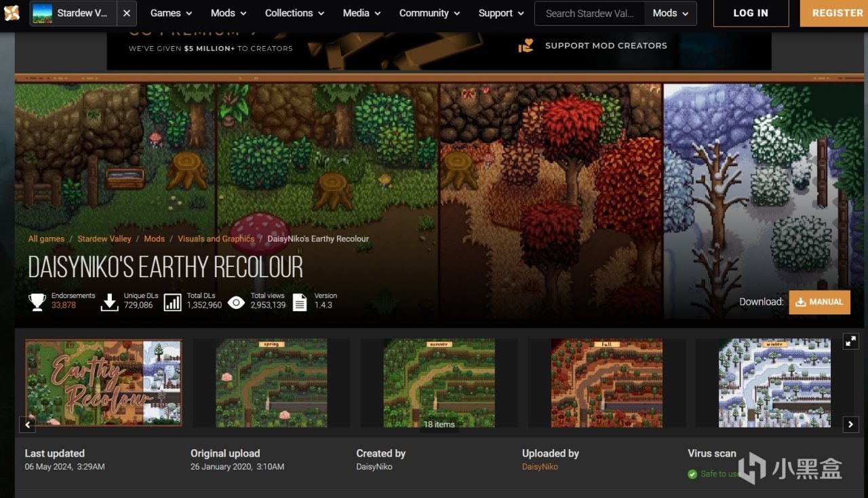The image size is (868, 498).
Task: Close the Stardew Valley game filter
Action: pyautogui.click(x=127, y=13)
